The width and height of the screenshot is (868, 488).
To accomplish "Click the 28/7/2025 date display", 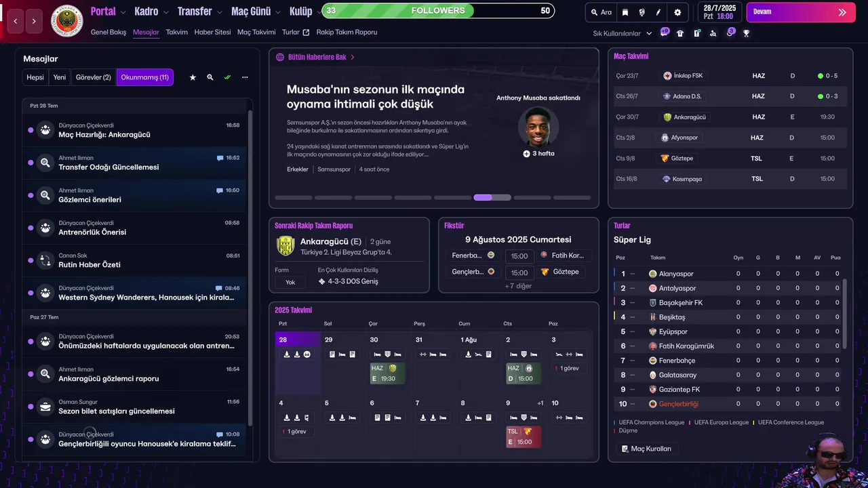I will coord(719,12).
